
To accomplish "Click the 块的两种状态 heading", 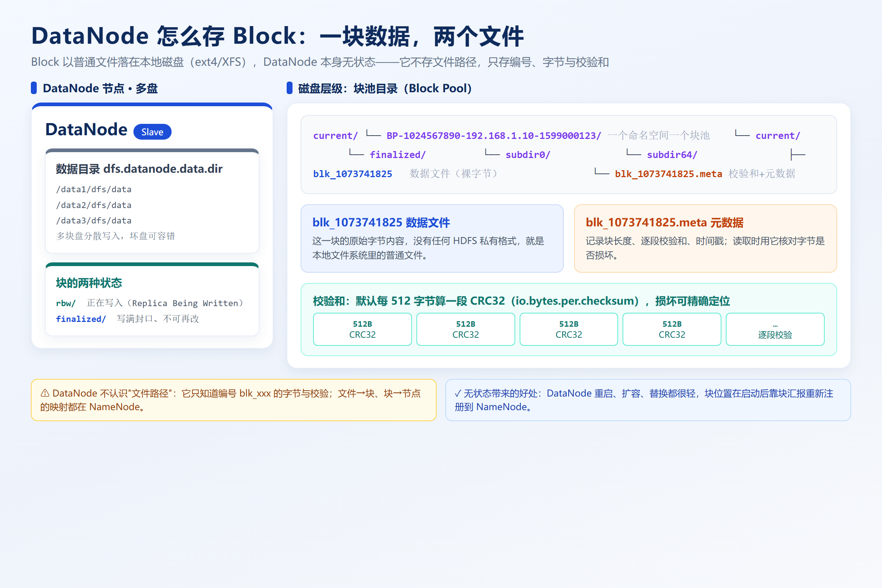I will 89,283.
